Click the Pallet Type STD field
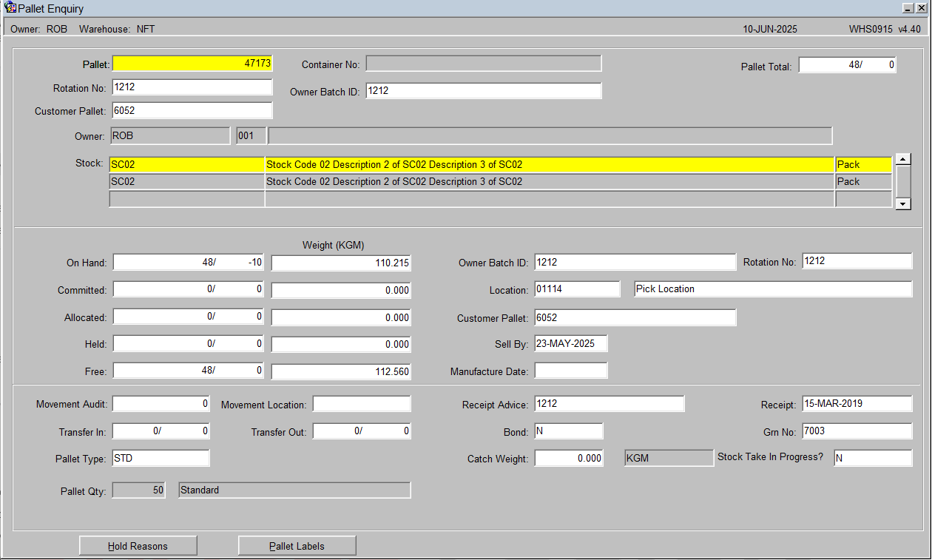The image size is (932, 560). tap(161, 458)
